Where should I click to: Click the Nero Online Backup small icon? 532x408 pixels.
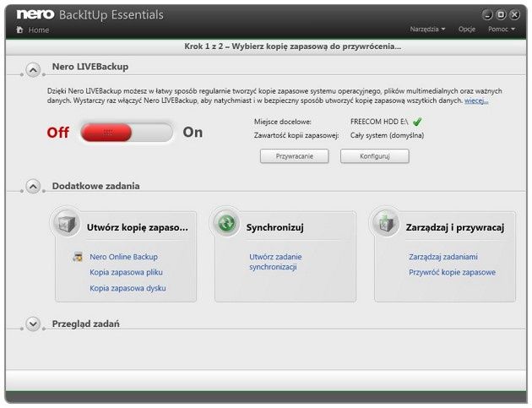click(78, 257)
